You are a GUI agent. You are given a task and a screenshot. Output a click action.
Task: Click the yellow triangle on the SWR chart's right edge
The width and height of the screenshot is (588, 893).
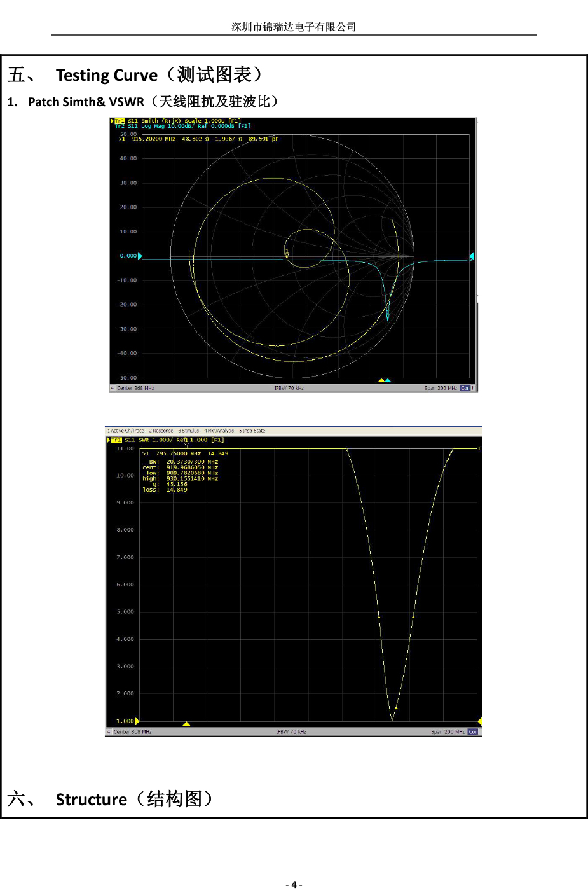click(x=480, y=721)
